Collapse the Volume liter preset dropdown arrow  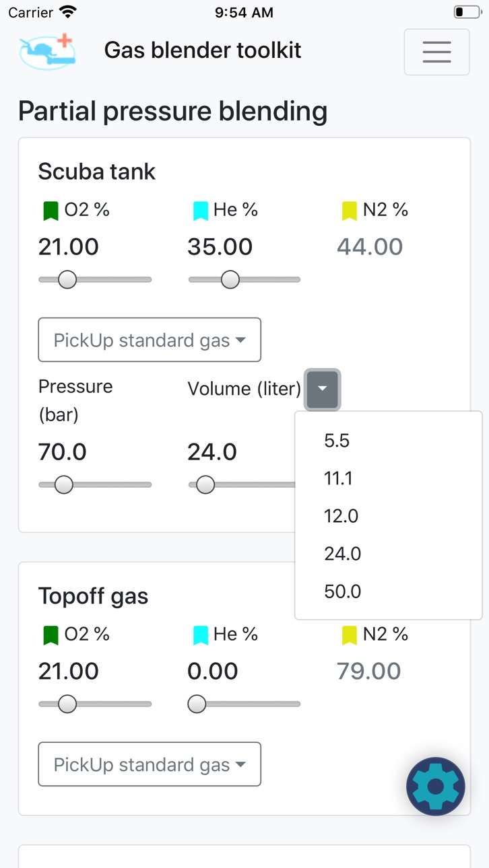coord(323,389)
